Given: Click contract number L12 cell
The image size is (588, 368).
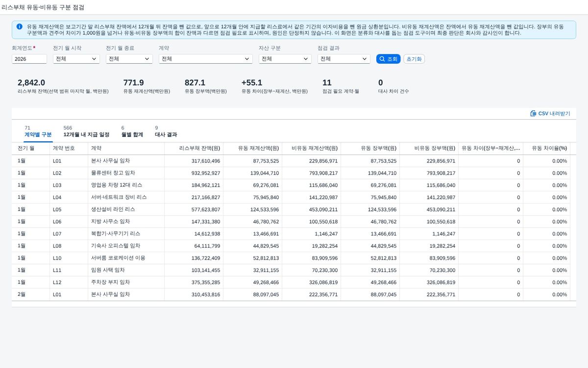Looking at the screenshot, I should (69, 282).
